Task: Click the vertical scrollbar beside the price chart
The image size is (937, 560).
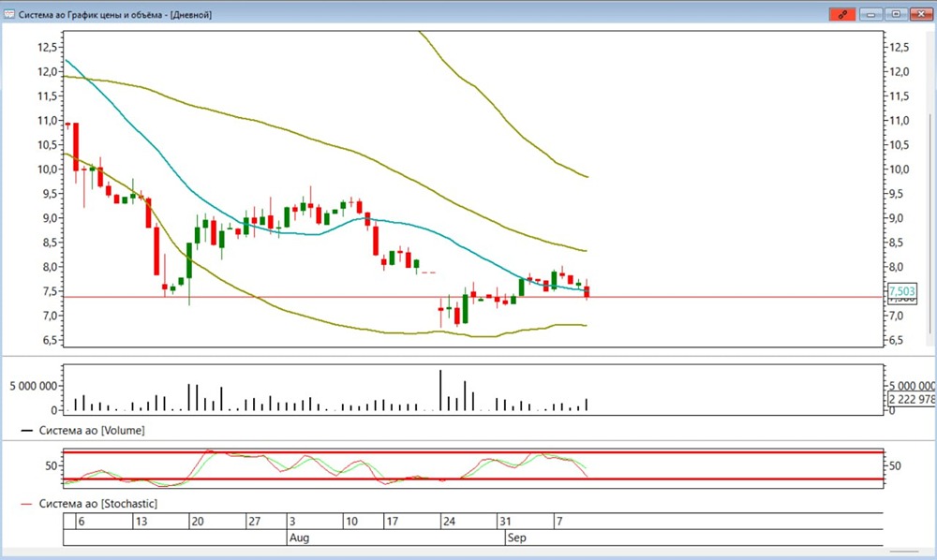Action: [930, 224]
